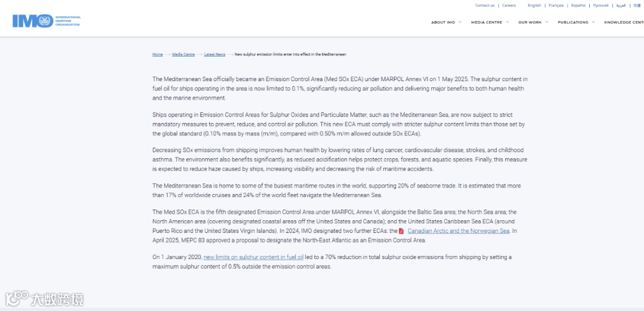The image size is (644, 311).
Task: Open Media Centre in the breadcrumb
Action: click(x=183, y=54)
